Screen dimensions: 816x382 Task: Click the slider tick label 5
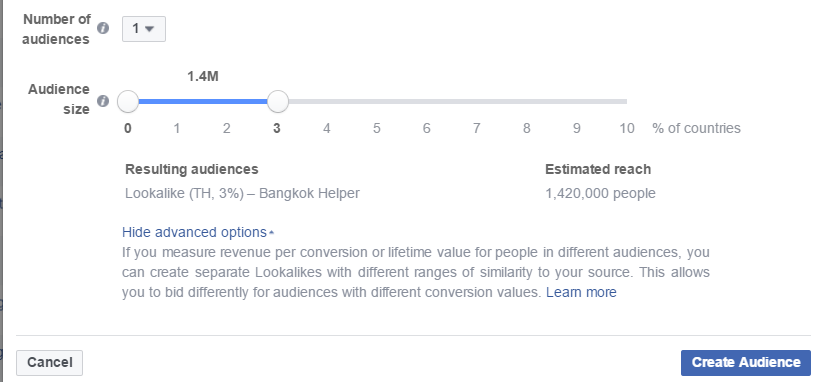[x=376, y=129]
